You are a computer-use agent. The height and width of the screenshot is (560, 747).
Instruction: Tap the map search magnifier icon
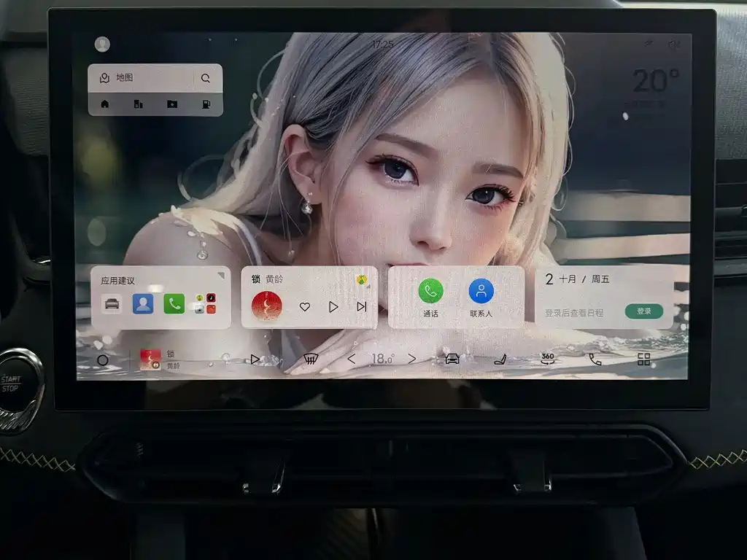(206, 78)
